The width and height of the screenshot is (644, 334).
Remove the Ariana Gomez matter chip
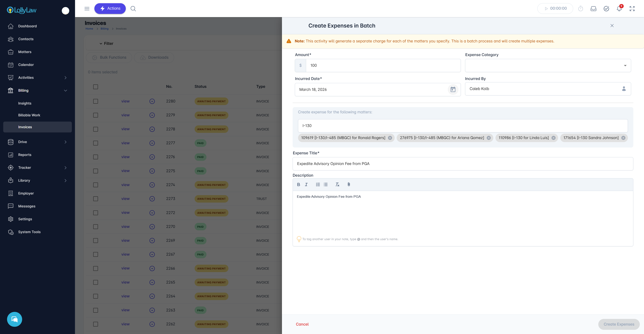click(x=488, y=138)
